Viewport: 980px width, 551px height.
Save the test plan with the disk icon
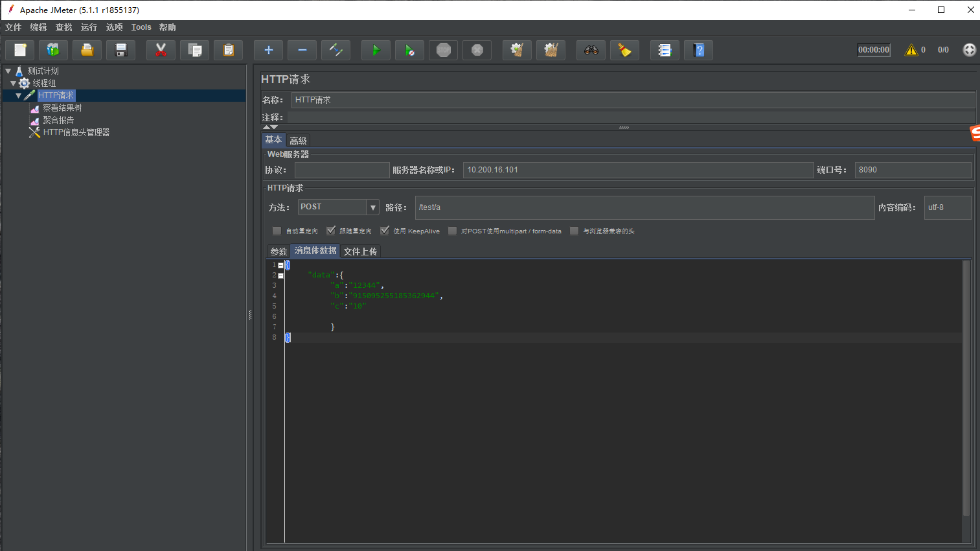click(120, 50)
